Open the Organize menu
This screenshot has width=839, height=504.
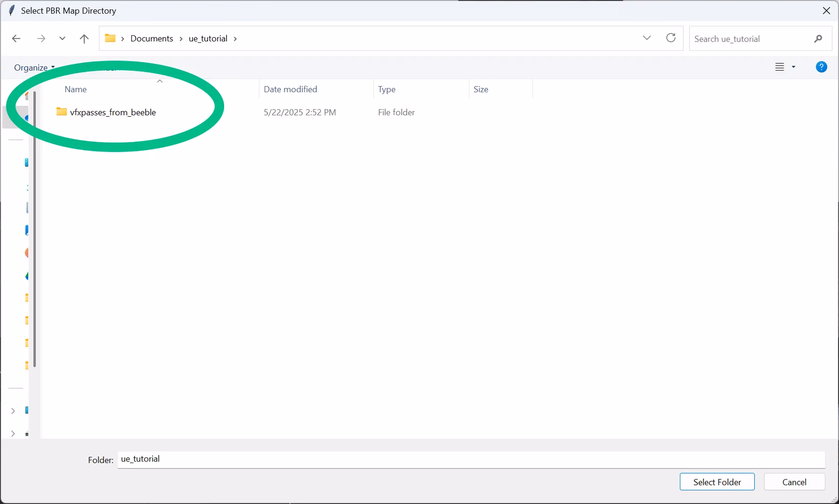point(34,68)
